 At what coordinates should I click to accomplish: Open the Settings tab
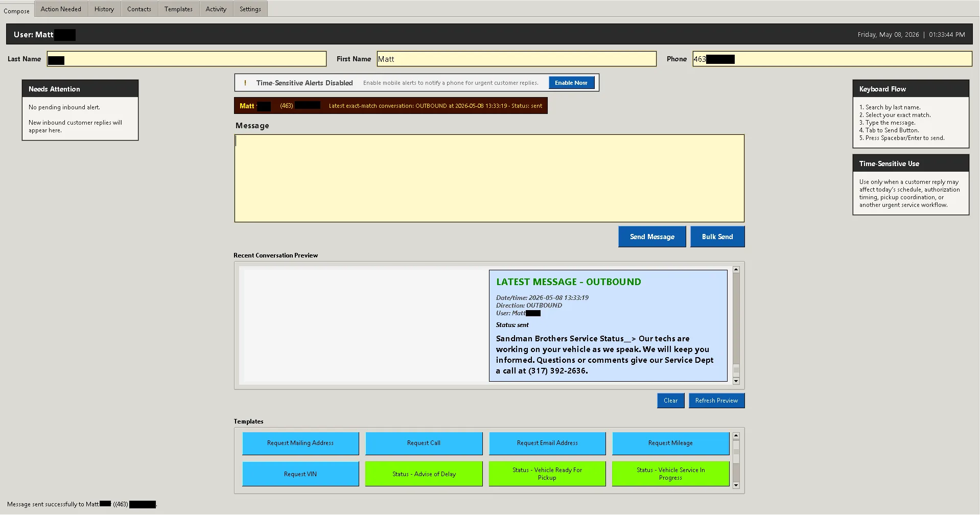(250, 9)
